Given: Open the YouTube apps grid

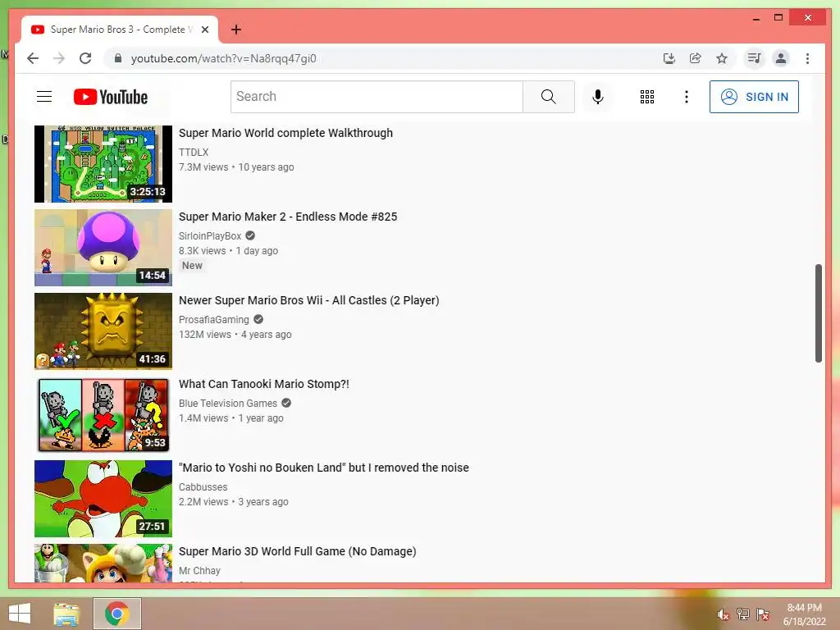Looking at the screenshot, I should [x=647, y=97].
